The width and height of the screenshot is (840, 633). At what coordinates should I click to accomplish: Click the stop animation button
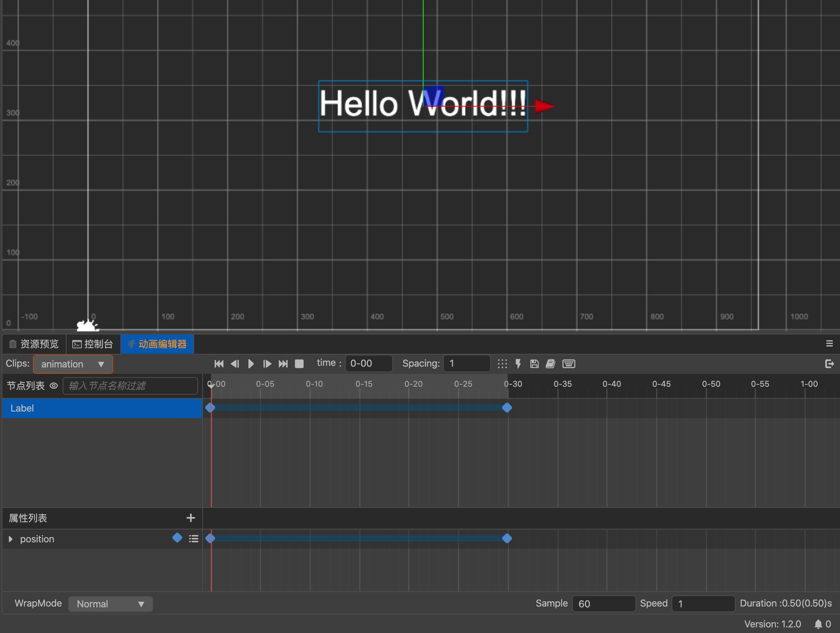pos(299,364)
